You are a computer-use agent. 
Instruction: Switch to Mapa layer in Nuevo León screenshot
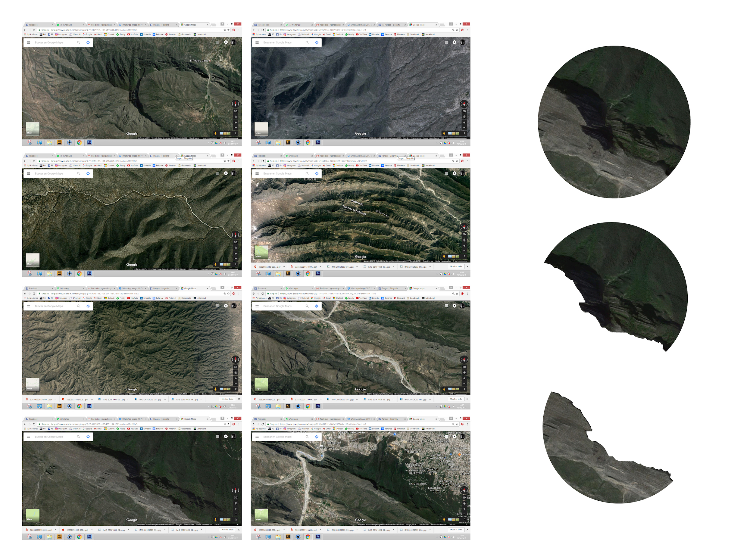(x=261, y=252)
